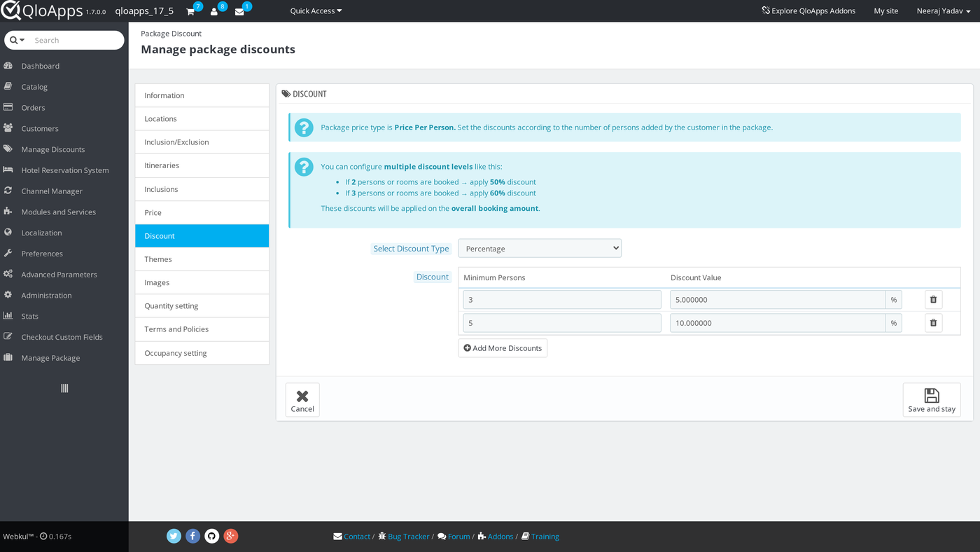This screenshot has height=552, width=980.
Task: Open the new customers notification icon
Action: [x=214, y=11]
